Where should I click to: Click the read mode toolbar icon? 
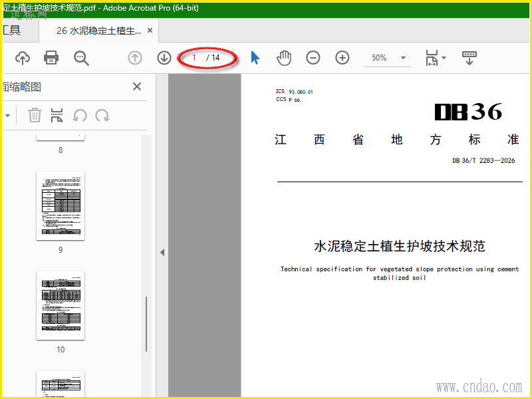point(469,58)
